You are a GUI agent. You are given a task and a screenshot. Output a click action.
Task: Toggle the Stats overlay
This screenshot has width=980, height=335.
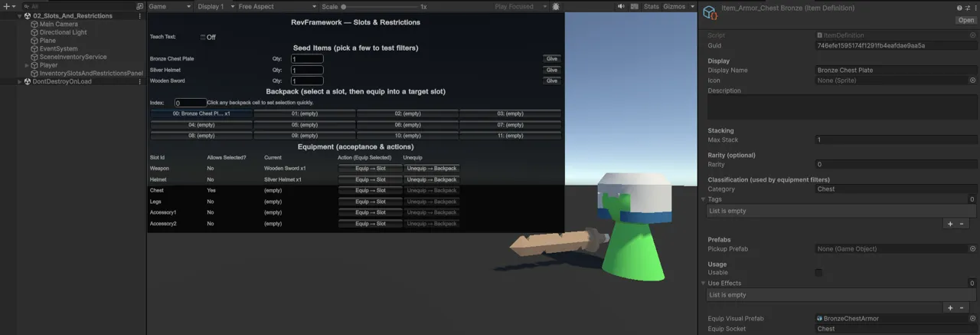[651, 6]
